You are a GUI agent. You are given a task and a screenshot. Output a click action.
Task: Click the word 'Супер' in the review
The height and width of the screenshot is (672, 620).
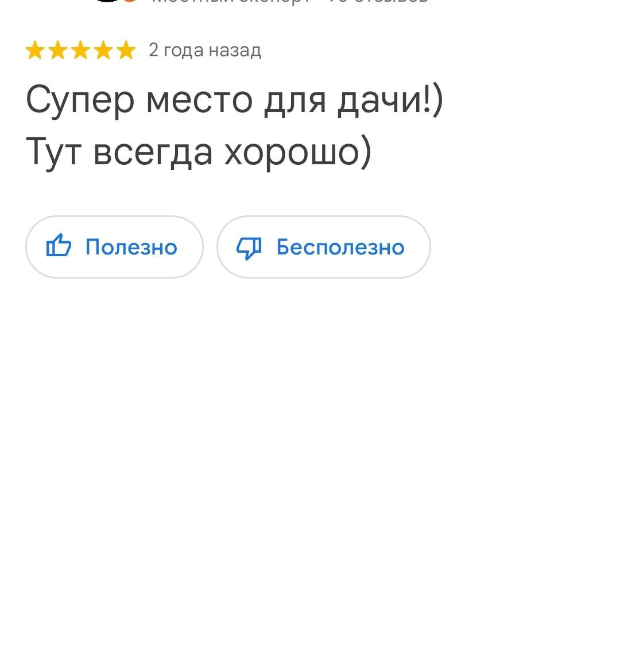(80, 100)
